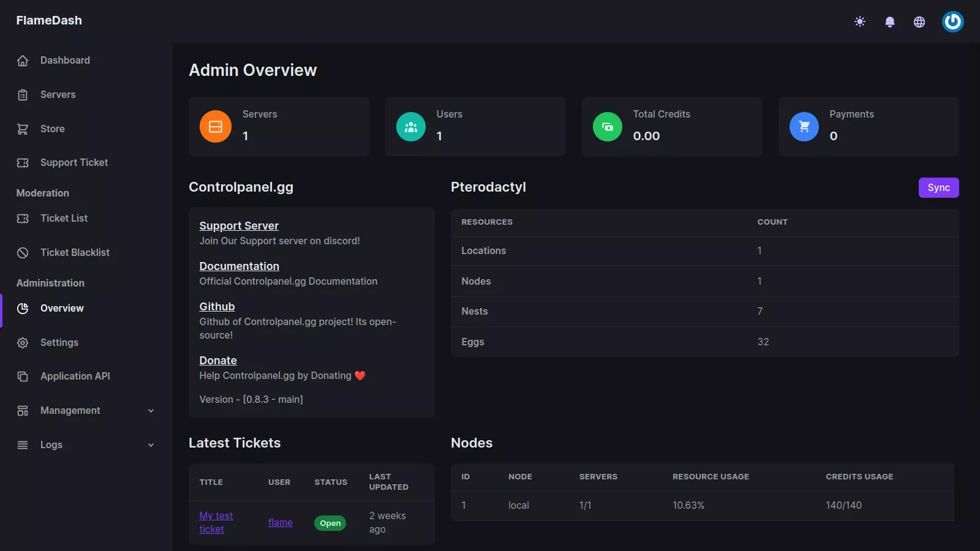The height and width of the screenshot is (551, 980).
Task: Click the globe language icon
Action: [919, 22]
